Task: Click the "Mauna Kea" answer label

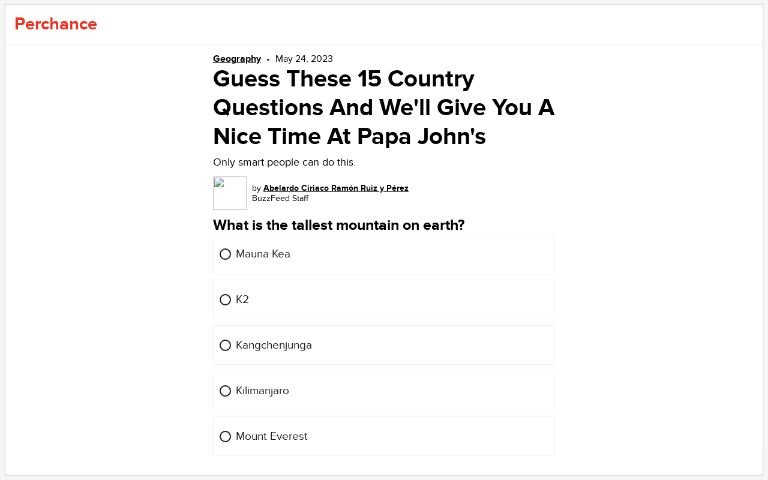Action: [x=263, y=254]
